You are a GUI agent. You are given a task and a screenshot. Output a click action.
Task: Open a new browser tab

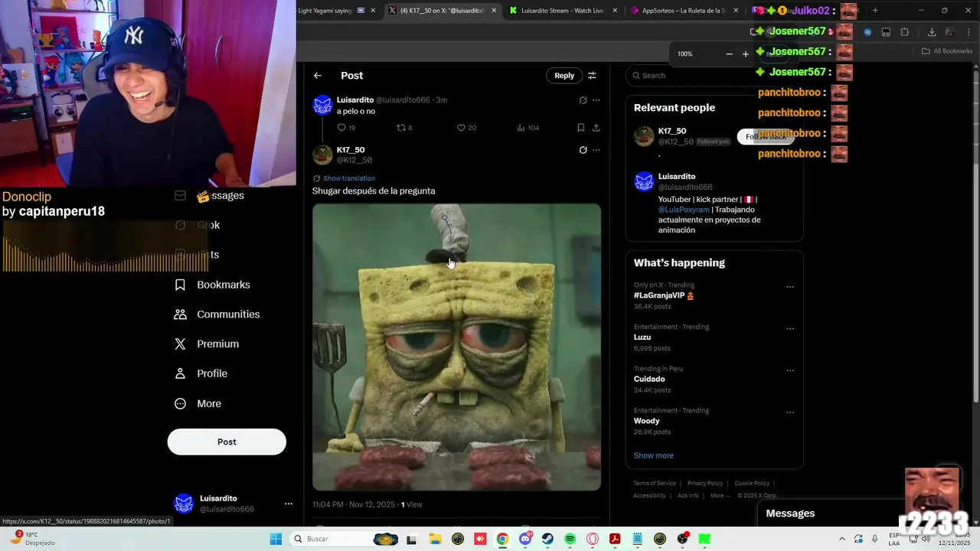point(875,11)
